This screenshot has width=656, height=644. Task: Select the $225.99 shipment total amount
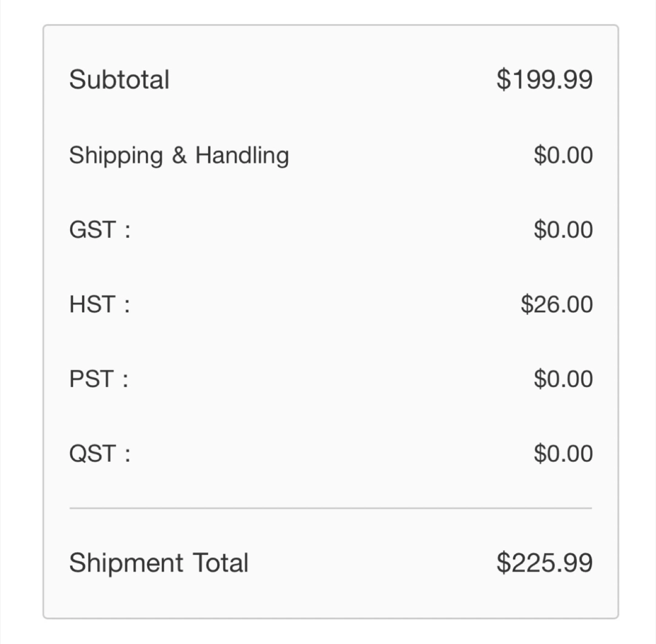point(544,563)
